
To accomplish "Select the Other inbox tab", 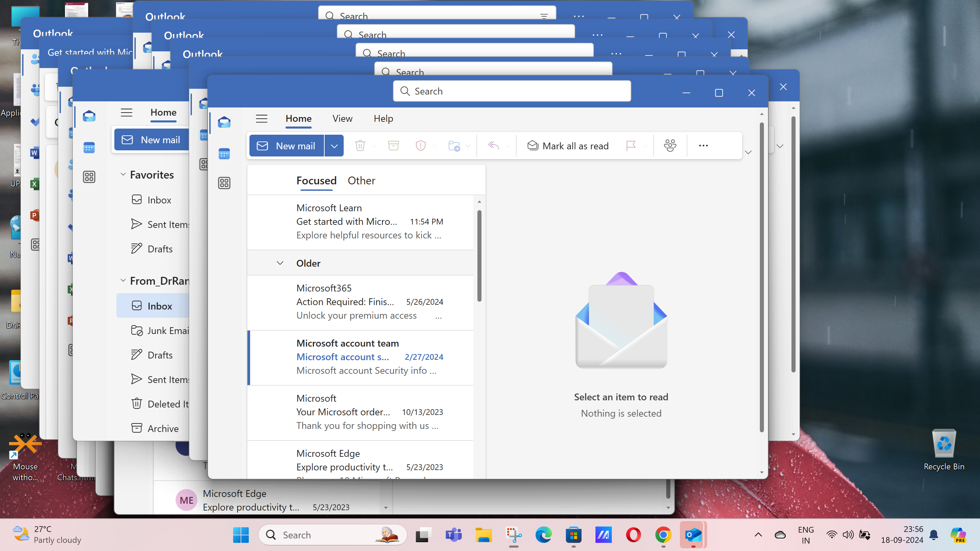I will pyautogui.click(x=361, y=181).
